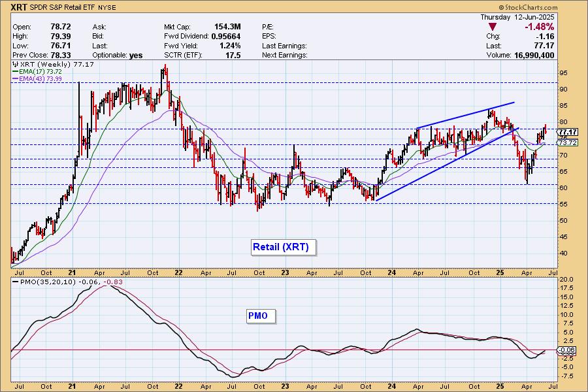Viewport: 588px width, 392px height.
Task: Click the 73.72 EMA tag on the price axis
Action: pyautogui.click(x=568, y=143)
